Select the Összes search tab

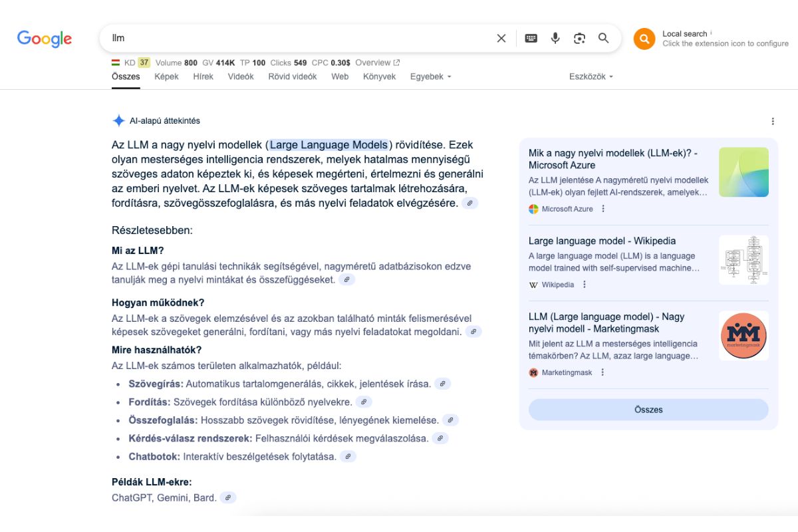126,76
